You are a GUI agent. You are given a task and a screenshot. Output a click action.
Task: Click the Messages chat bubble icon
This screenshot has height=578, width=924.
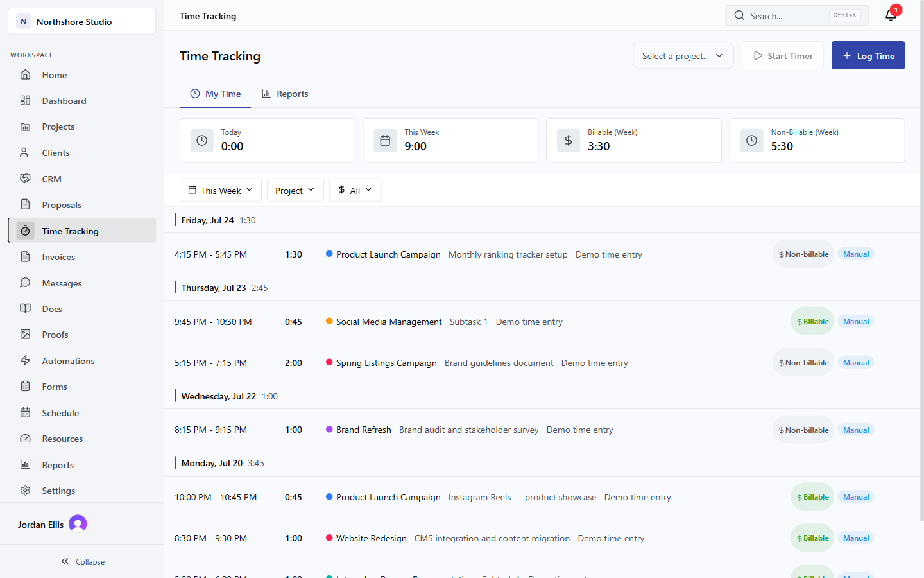[x=25, y=283]
